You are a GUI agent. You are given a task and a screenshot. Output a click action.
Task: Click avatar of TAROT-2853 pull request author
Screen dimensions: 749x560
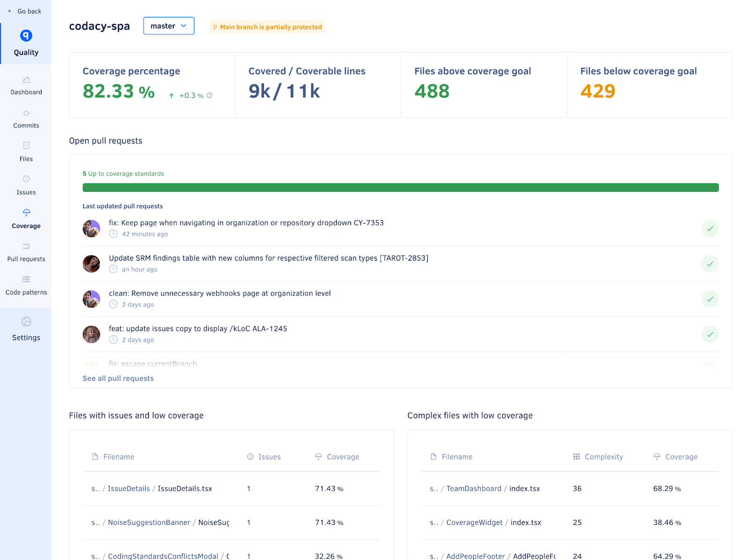(91, 264)
